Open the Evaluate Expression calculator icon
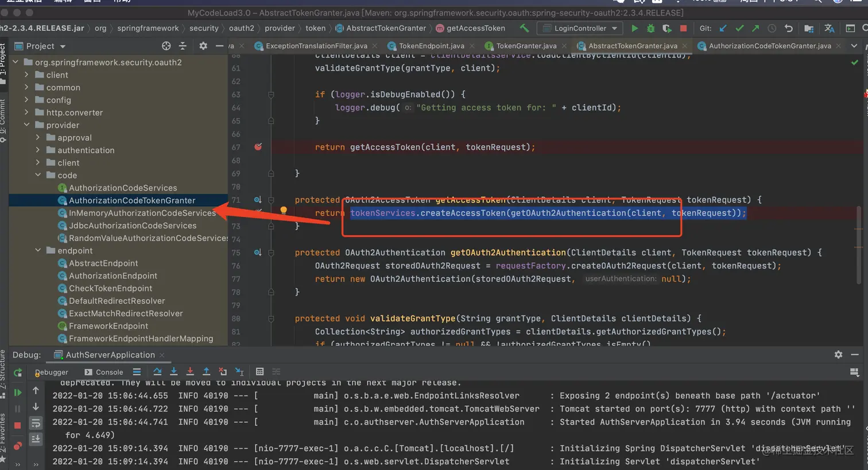Screen dimensions: 868x470 point(259,372)
